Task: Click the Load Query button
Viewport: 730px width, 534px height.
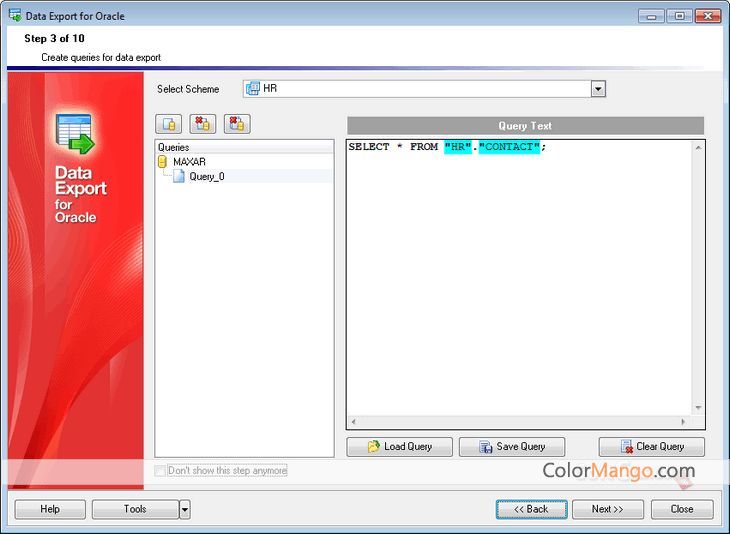Action: 399,447
